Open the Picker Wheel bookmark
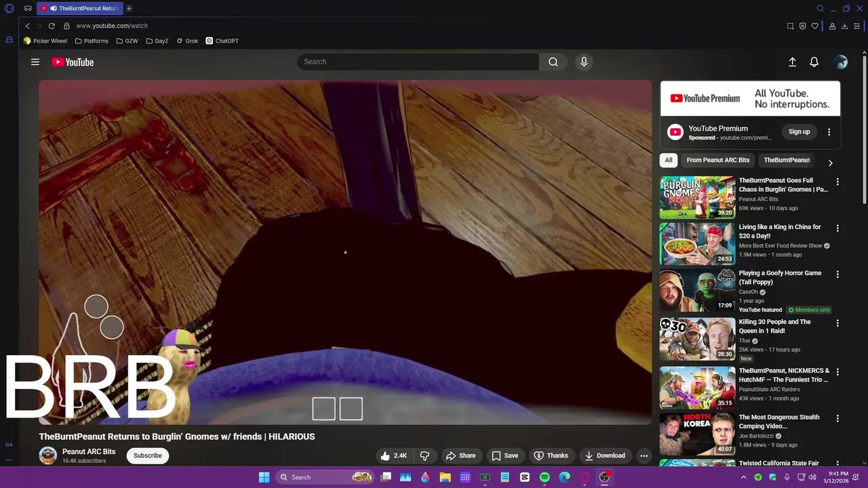The width and height of the screenshot is (868, 488). tap(45, 41)
